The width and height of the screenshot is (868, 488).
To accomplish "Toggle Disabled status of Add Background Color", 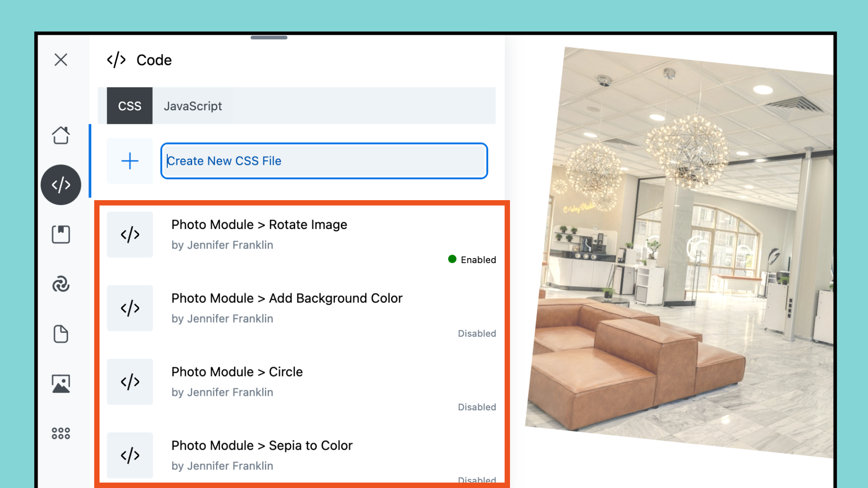I will tap(476, 333).
